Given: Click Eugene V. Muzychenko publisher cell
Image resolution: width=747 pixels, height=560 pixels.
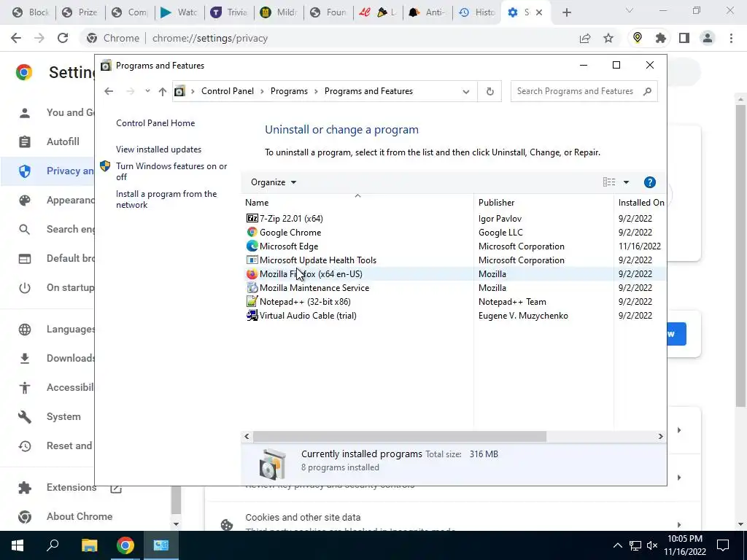Looking at the screenshot, I should click(x=523, y=315).
